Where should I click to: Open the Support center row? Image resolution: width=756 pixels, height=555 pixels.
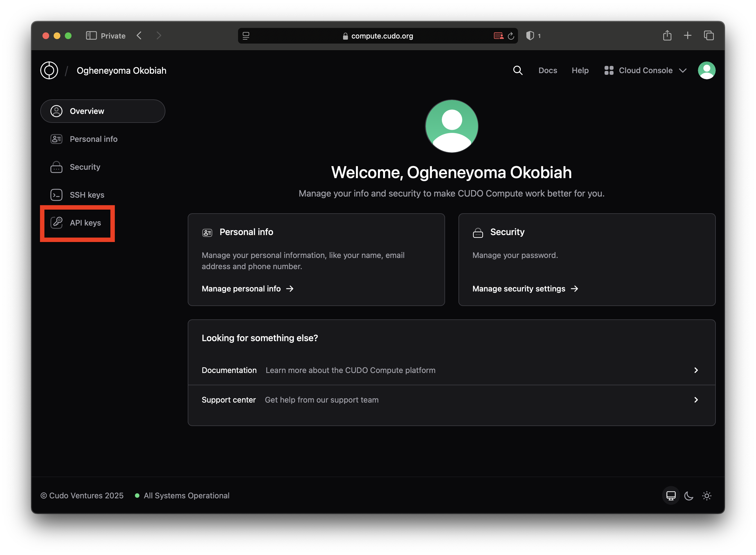point(451,400)
